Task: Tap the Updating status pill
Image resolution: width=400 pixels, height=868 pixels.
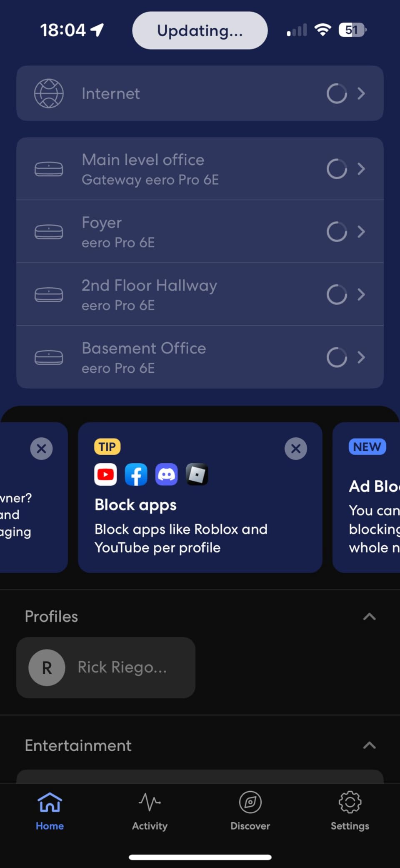Action: (200, 30)
